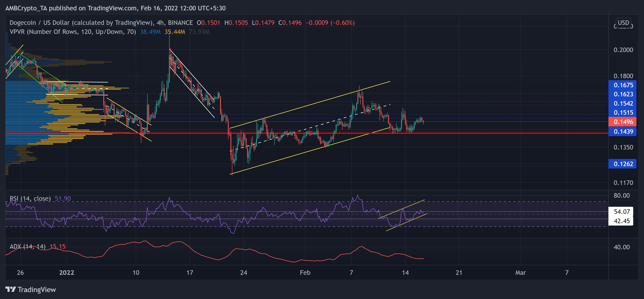
Task: Click the VPVR up volume 38.49M value
Action: [150, 32]
